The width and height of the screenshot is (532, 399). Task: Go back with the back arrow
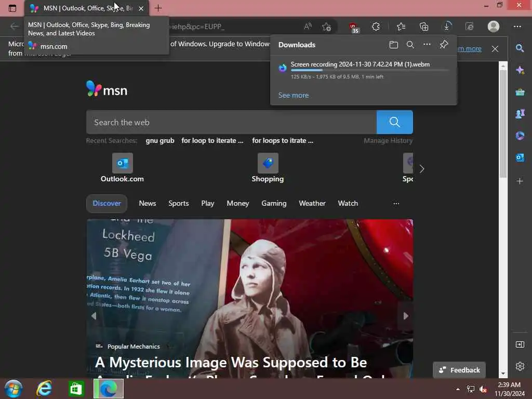coord(14,26)
